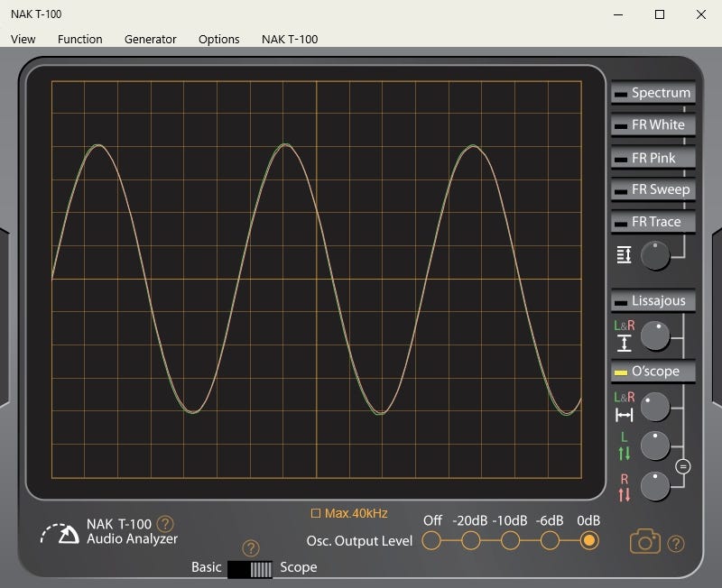Screen dimensions: 722x588
Task: Set oscillator output level to -20dB
Action: (471, 540)
